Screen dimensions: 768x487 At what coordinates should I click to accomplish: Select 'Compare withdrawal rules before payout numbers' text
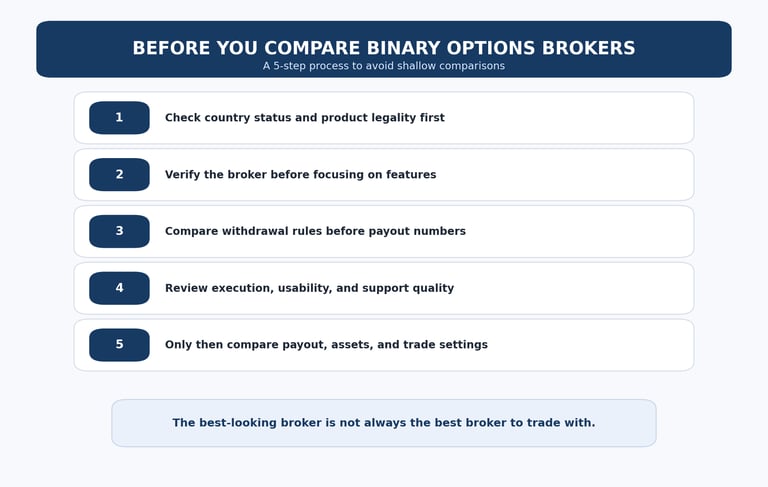[x=315, y=231]
